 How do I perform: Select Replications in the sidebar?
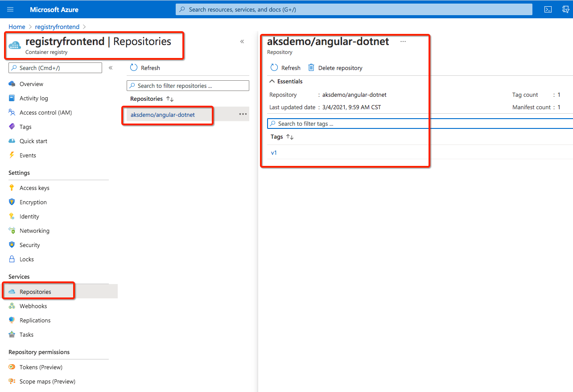click(x=35, y=320)
